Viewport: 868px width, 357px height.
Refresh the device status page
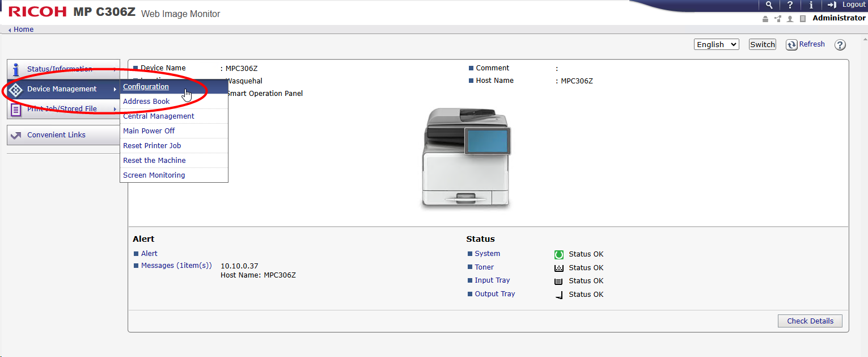click(x=806, y=44)
